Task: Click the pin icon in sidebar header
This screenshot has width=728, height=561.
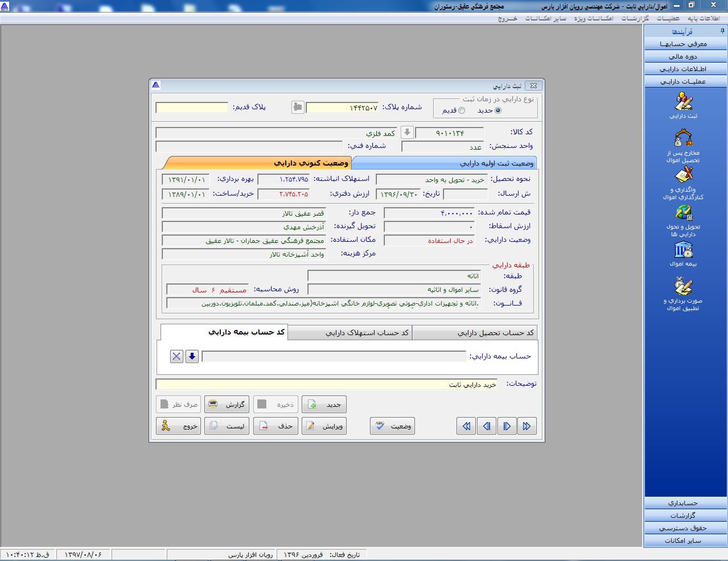Action: (722, 31)
